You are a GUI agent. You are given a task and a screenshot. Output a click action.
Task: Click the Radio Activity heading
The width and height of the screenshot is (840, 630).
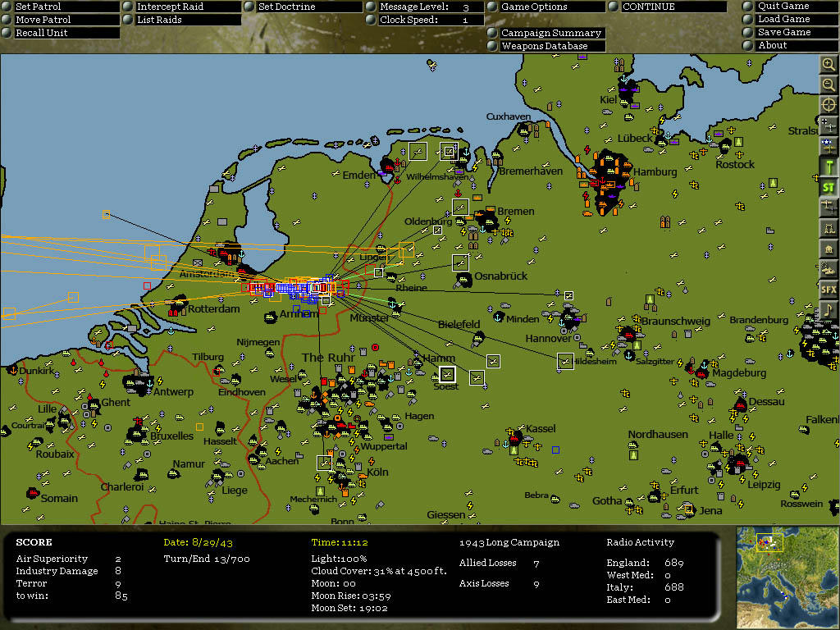(x=640, y=542)
